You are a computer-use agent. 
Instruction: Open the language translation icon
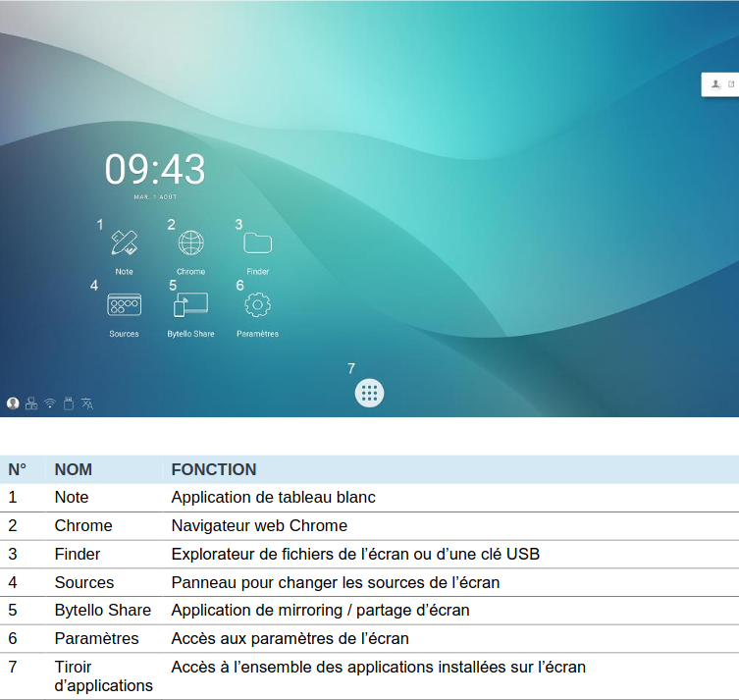point(87,403)
